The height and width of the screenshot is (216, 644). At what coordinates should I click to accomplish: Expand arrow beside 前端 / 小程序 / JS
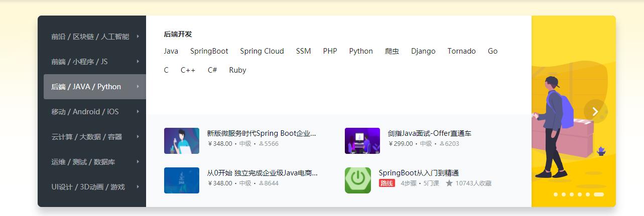138,61
